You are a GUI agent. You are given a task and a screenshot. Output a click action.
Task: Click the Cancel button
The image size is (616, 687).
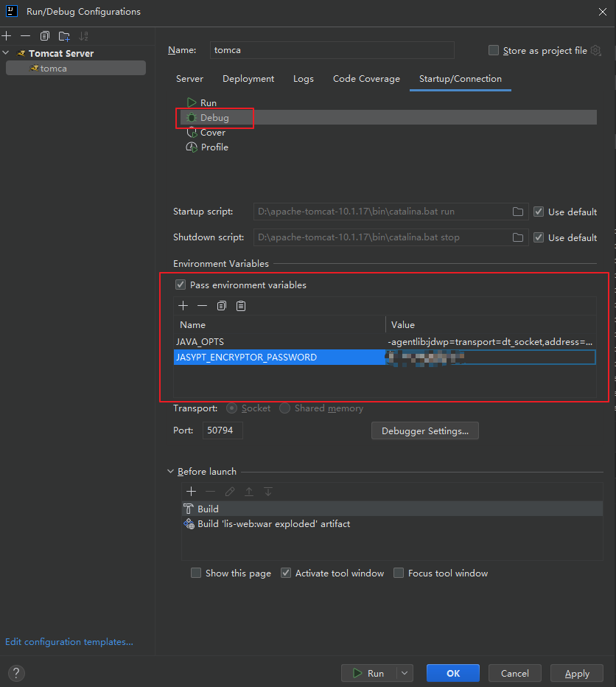tap(515, 673)
